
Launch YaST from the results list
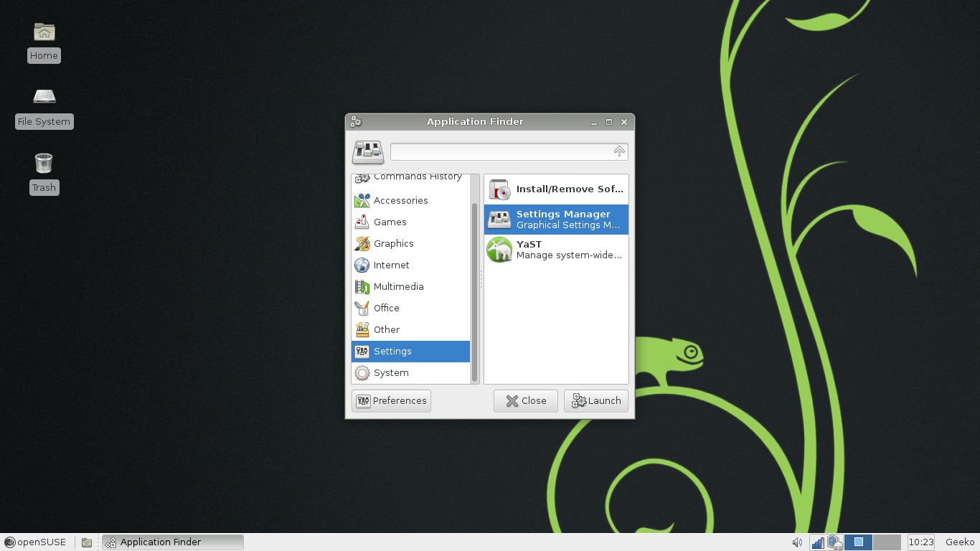556,249
